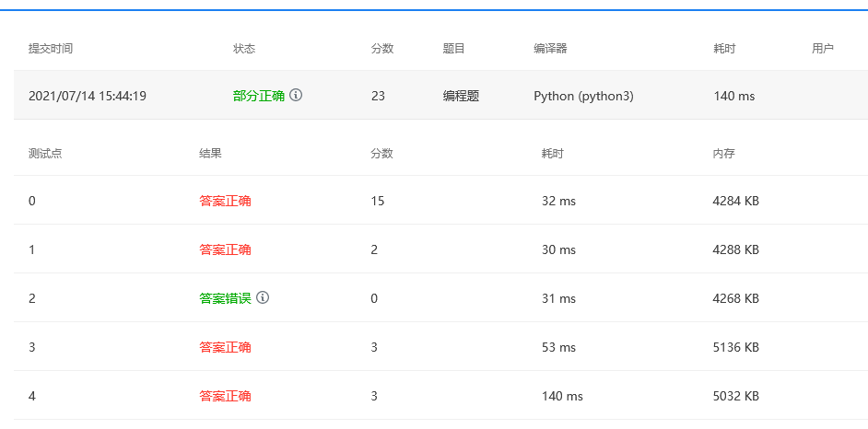Select 答案正确 result of test point 3
Viewport: 868px width, 429px height.
(x=226, y=347)
